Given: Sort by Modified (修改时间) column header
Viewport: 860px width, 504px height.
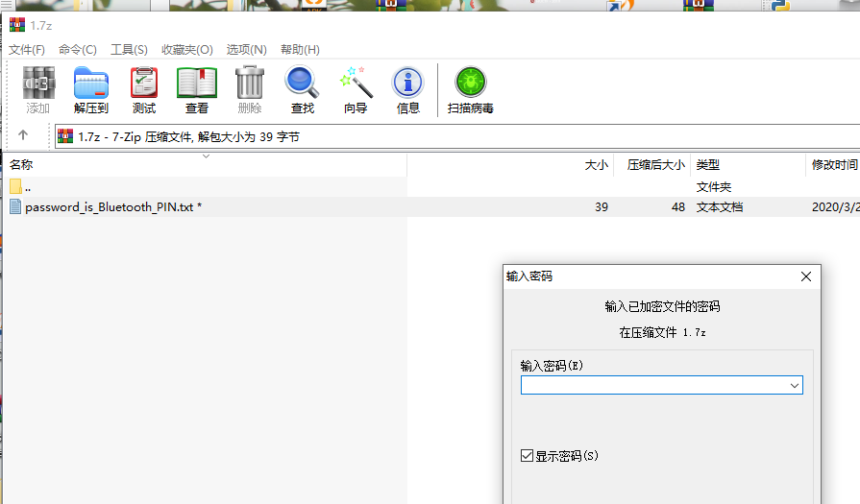Looking at the screenshot, I should 833,165.
